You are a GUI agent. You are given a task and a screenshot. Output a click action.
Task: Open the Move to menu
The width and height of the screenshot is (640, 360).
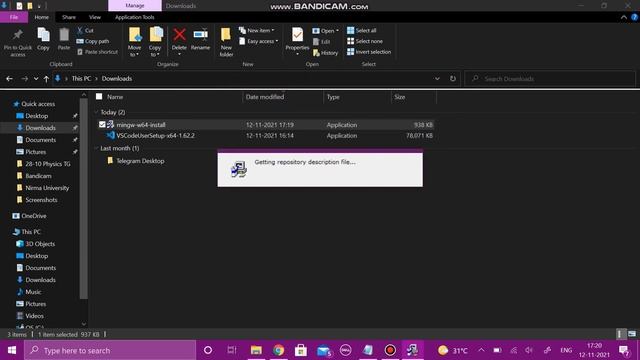coord(135,42)
